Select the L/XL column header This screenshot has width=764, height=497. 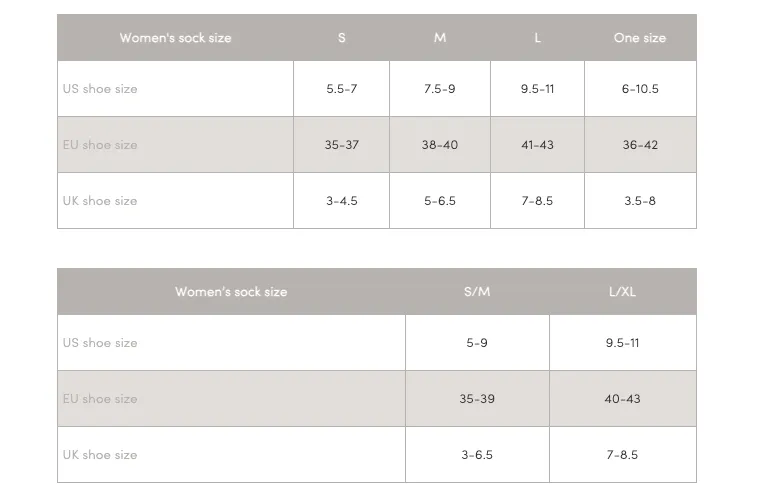point(622,292)
